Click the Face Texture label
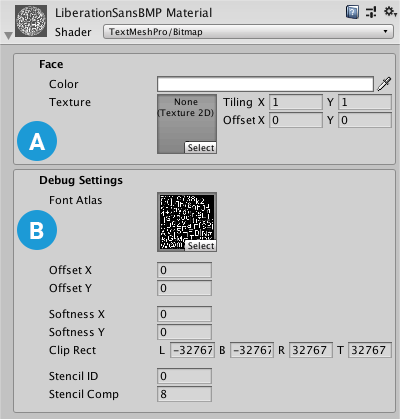400x419 pixels. tap(70, 102)
